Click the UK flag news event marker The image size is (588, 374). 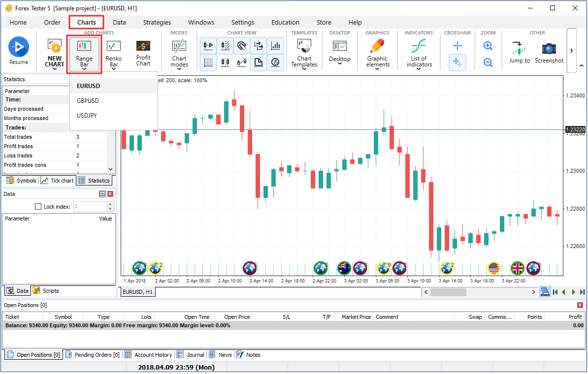pos(518,268)
